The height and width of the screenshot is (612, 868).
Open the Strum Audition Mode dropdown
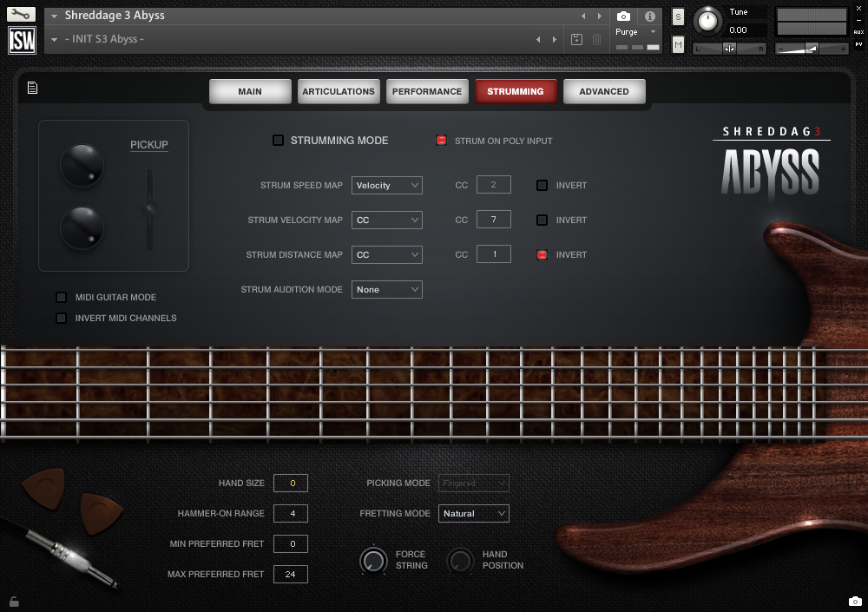(x=386, y=289)
